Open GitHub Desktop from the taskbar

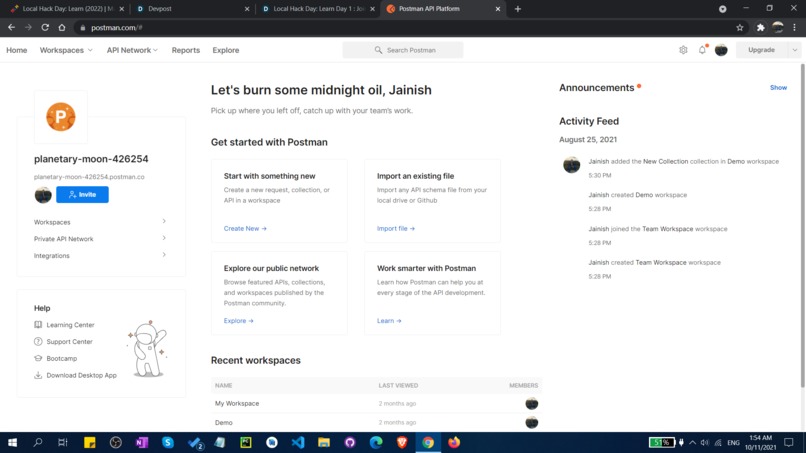pyautogui.click(x=350, y=442)
